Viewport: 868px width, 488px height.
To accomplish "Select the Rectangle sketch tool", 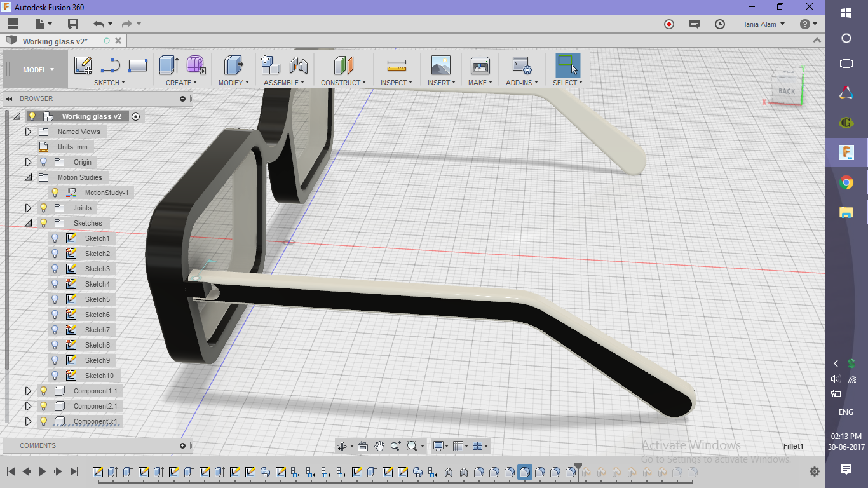I will coord(138,65).
